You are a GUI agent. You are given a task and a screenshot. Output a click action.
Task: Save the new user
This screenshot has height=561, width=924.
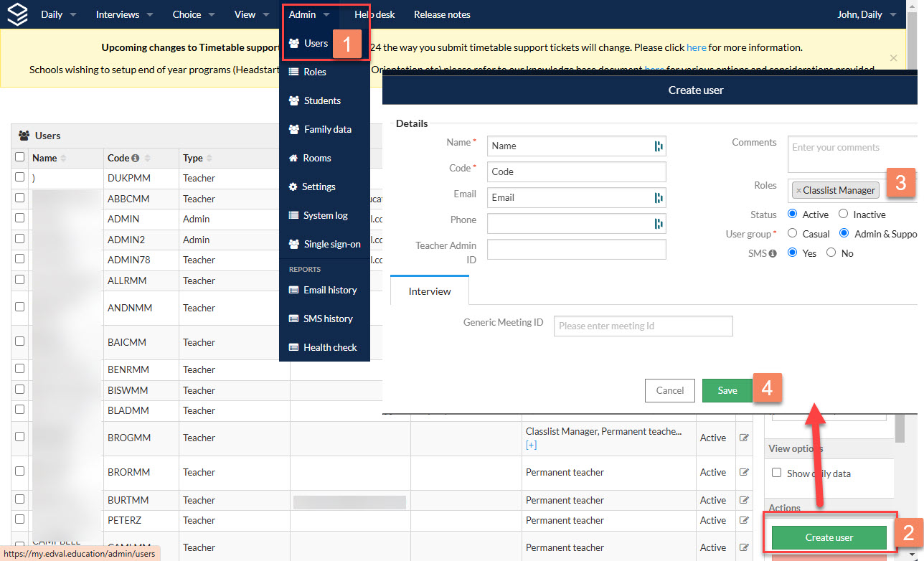point(727,390)
